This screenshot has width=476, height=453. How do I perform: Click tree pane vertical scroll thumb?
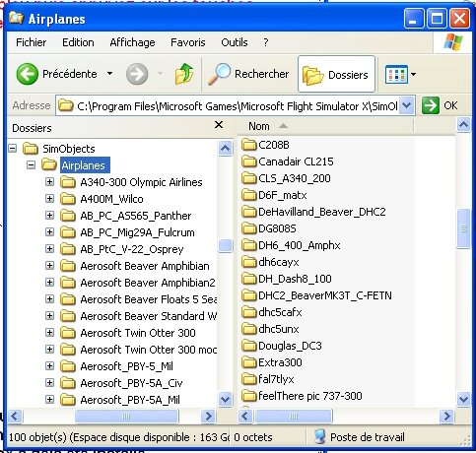[226, 245]
